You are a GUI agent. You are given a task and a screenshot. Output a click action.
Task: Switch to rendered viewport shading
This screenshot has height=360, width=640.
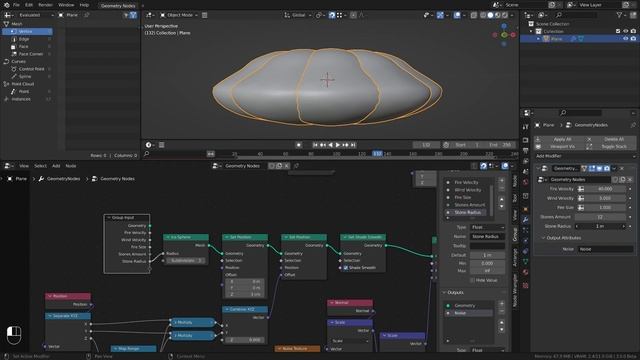coord(505,15)
